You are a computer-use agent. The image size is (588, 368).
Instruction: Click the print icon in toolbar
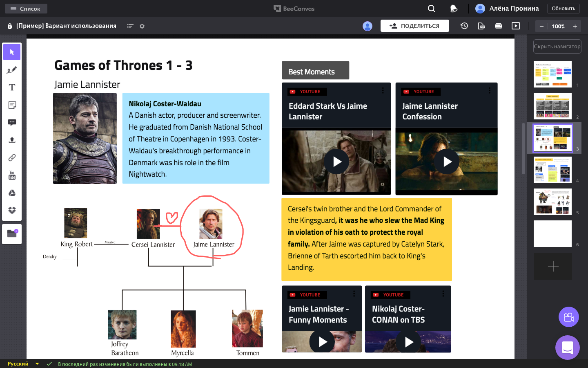point(499,26)
